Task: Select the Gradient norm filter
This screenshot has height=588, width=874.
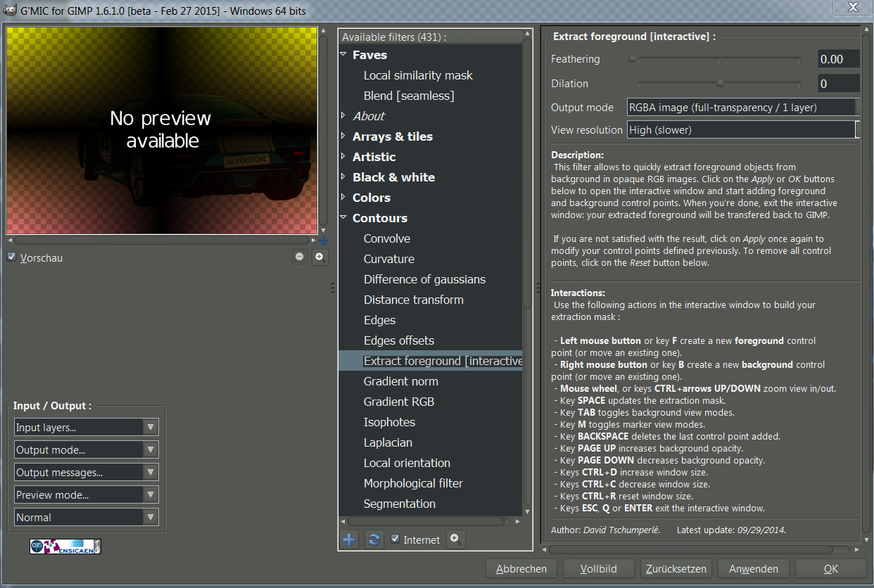Action: click(x=400, y=381)
